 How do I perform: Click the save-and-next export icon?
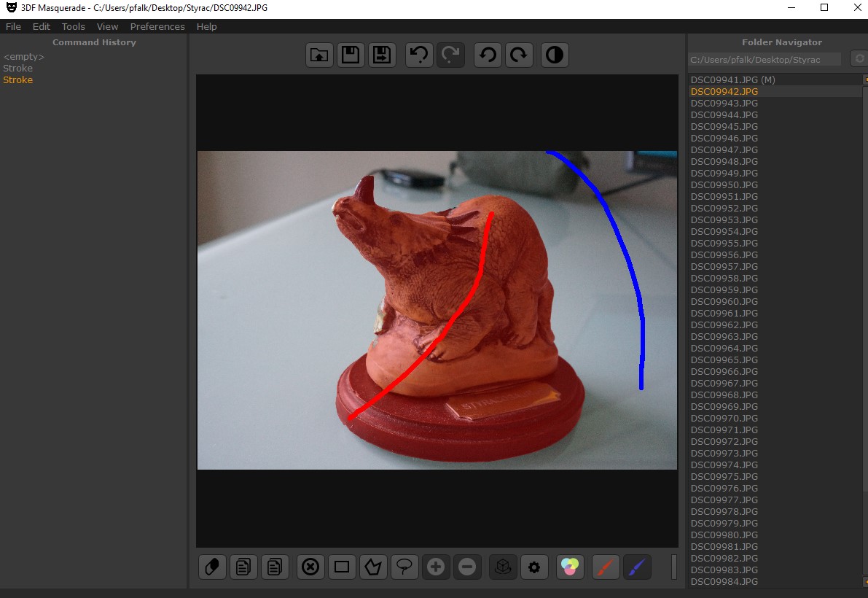click(x=382, y=55)
